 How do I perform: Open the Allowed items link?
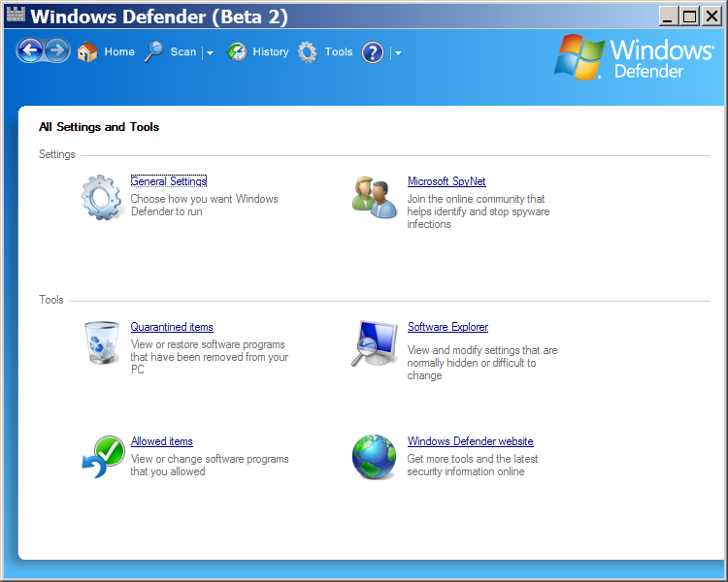pos(161,441)
